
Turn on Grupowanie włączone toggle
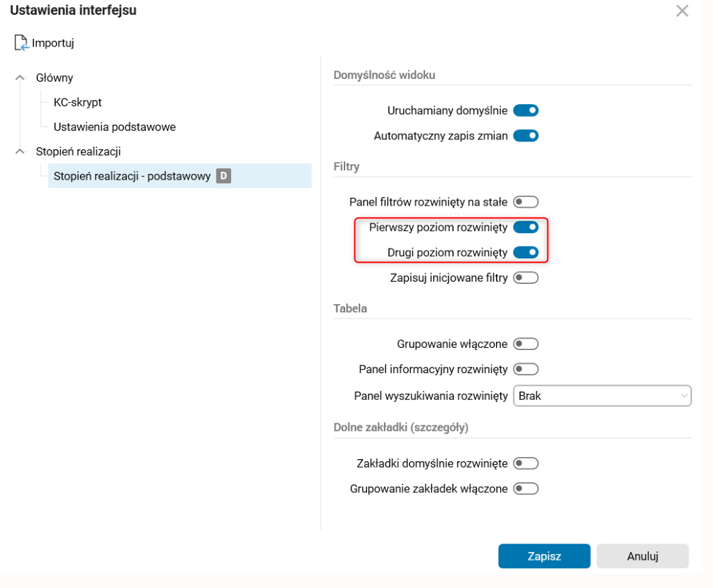(526, 344)
